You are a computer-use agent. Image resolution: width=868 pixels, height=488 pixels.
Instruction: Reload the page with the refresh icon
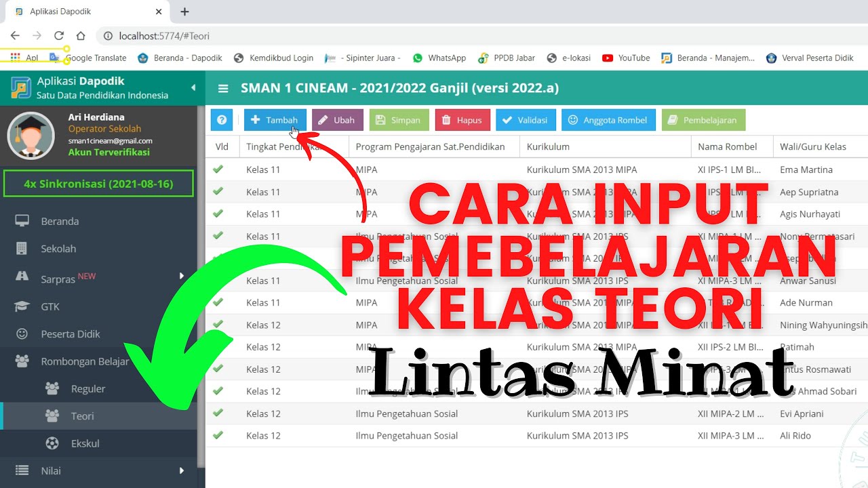[59, 36]
